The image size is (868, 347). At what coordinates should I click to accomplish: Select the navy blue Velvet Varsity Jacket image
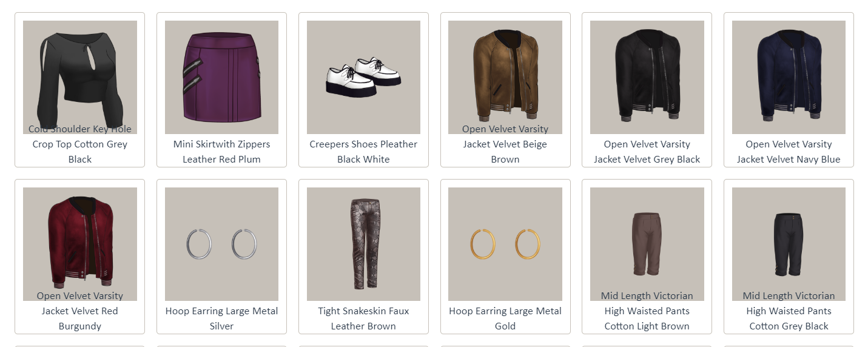789,77
